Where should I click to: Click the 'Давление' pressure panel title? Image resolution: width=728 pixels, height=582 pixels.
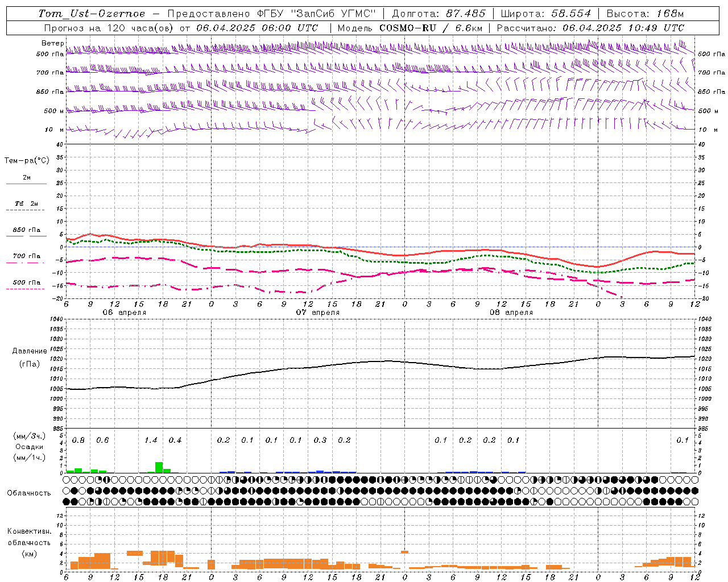[x=30, y=351]
